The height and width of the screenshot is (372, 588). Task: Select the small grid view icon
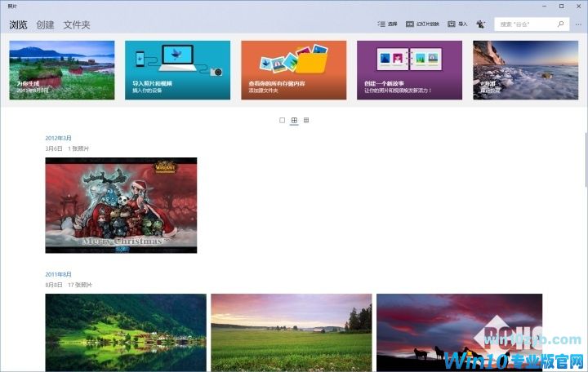tap(306, 120)
